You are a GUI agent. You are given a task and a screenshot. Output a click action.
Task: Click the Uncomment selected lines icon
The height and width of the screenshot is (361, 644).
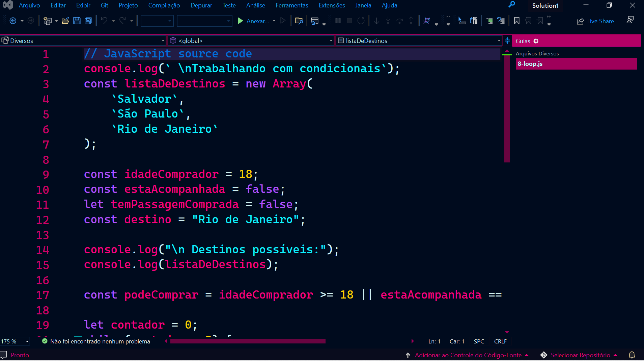pyautogui.click(x=501, y=21)
